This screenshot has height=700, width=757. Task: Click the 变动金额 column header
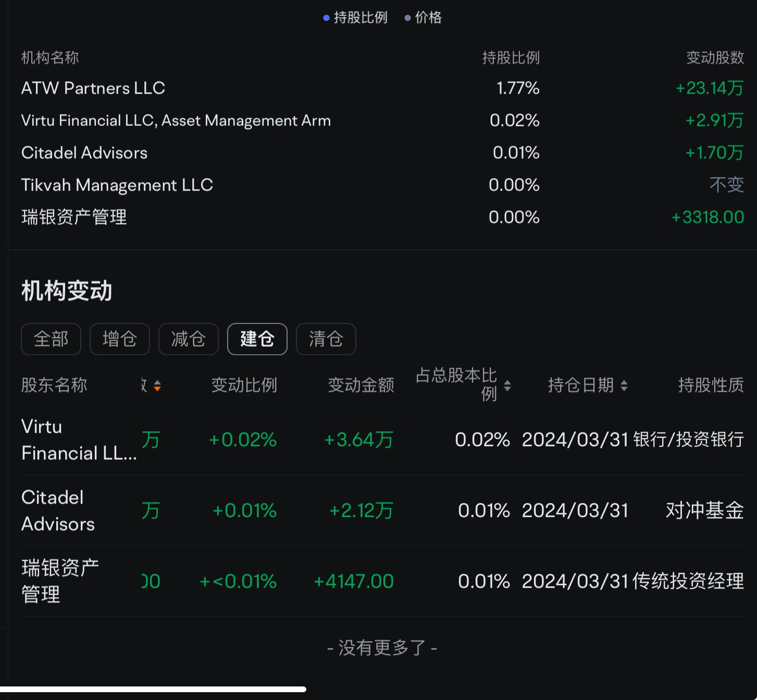pos(361,385)
